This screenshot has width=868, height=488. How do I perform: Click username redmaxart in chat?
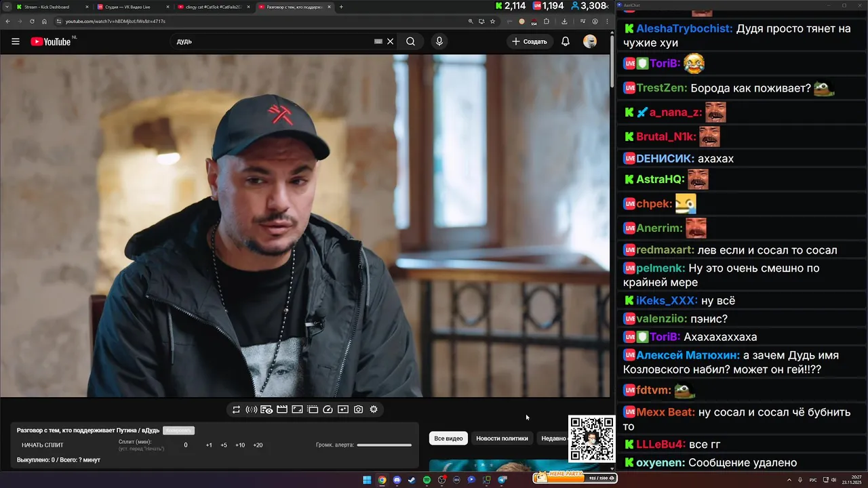tap(665, 250)
